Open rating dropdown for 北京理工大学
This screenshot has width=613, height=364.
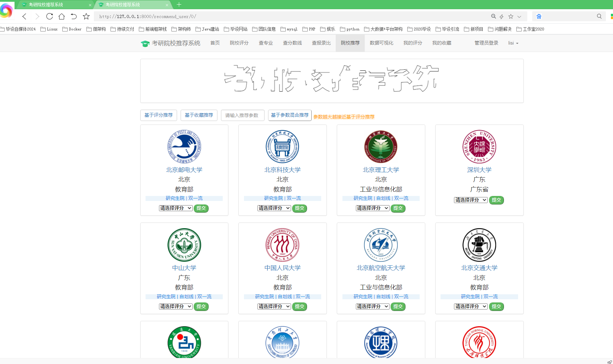[x=373, y=208]
